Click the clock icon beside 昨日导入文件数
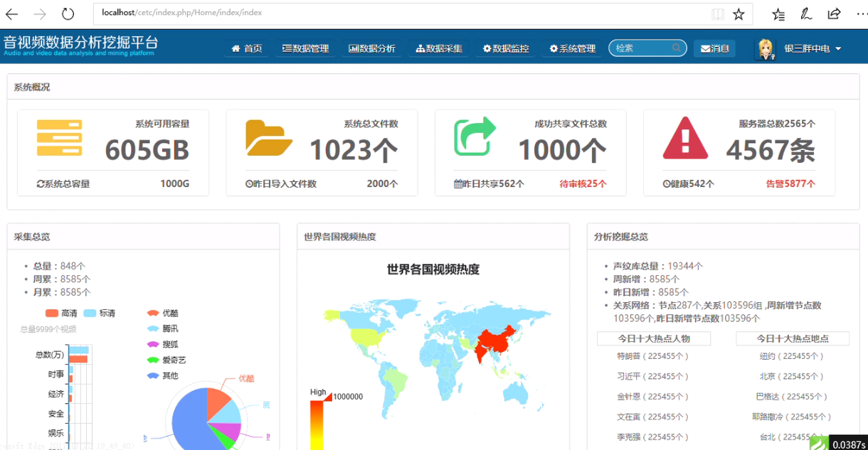 coord(249,184)
